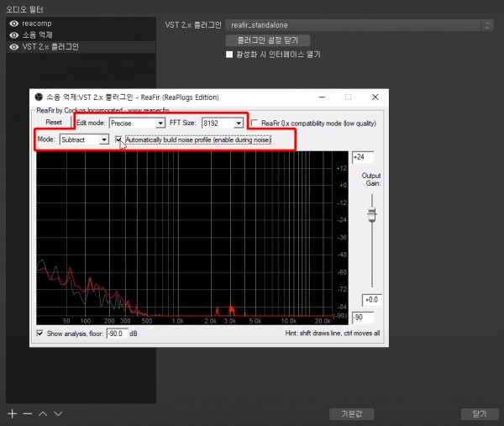This screenshot has width=504, height=426.
Task: Click the Output Gain slider handle
Action: point(370,215)
